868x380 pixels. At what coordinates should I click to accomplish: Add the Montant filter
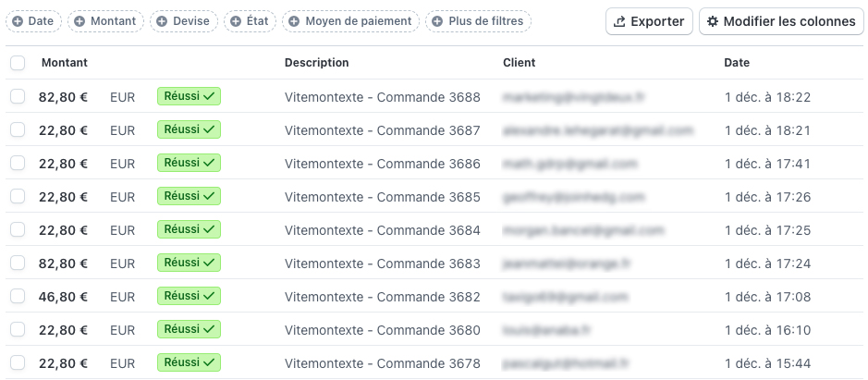[105, 21]
